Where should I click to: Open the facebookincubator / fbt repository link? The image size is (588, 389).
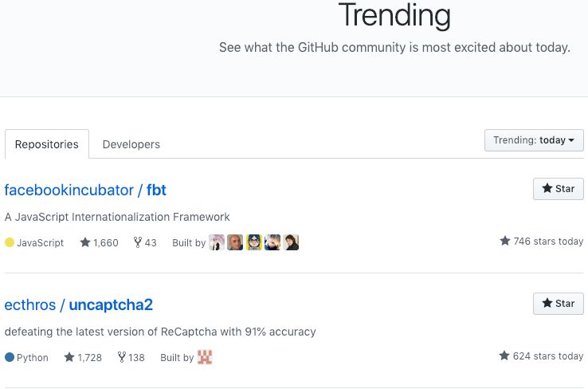tap(85, 191)
